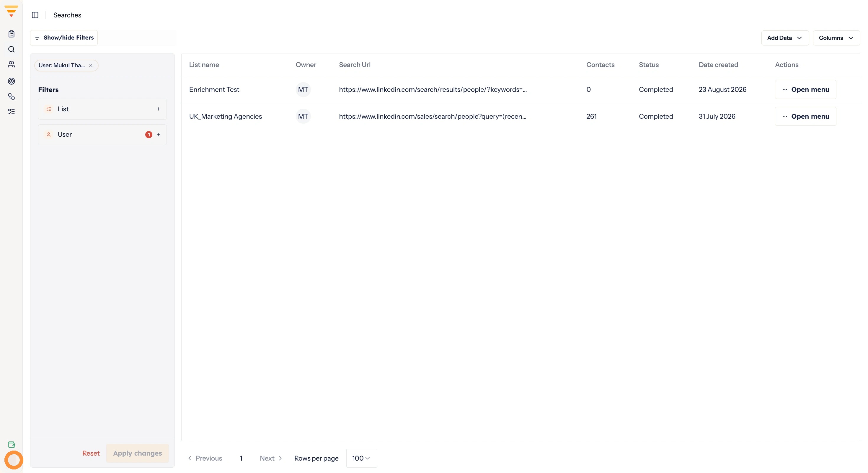Click the Date created column header
This screenshot has height=473, width=868.
coord(718,65)
